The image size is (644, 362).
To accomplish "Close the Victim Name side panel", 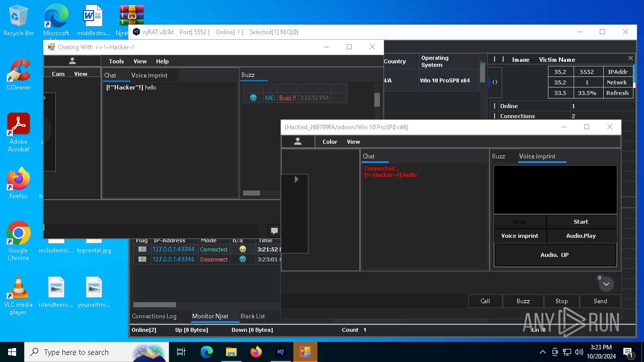I will click(x=630, y=58).
